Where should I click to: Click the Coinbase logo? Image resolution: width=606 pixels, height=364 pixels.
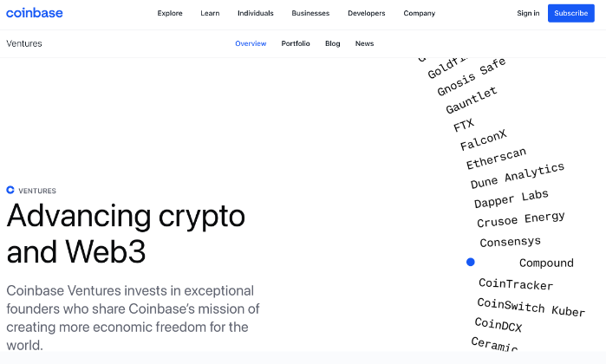[x=35, y=13]
